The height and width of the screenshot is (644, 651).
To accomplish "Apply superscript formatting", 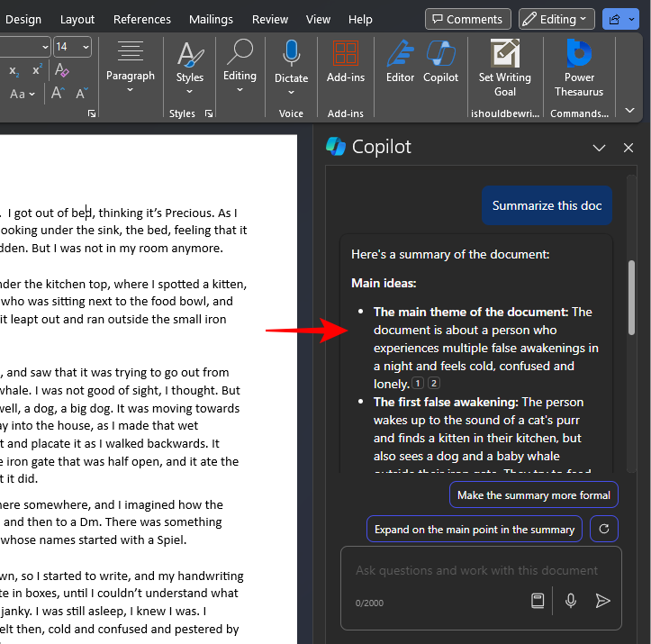I will tap(37, 69).
